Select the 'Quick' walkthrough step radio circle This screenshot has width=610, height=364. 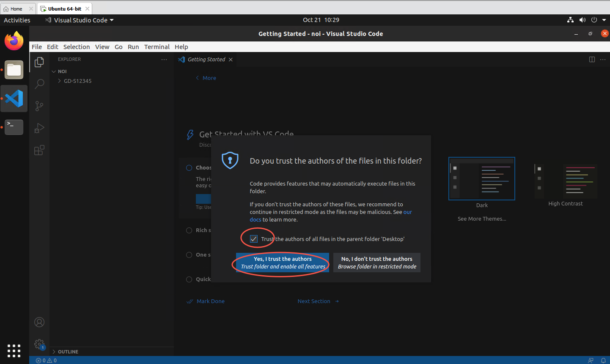[x=189, y=279]
